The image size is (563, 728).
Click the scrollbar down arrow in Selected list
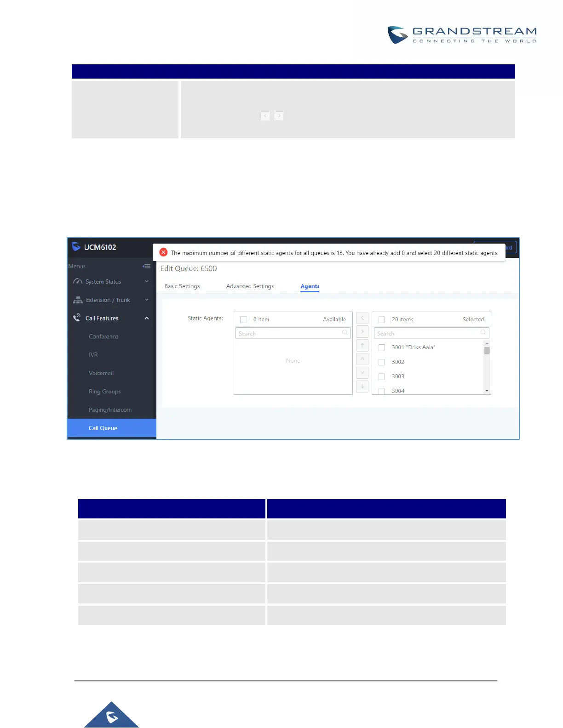(487, 391)
